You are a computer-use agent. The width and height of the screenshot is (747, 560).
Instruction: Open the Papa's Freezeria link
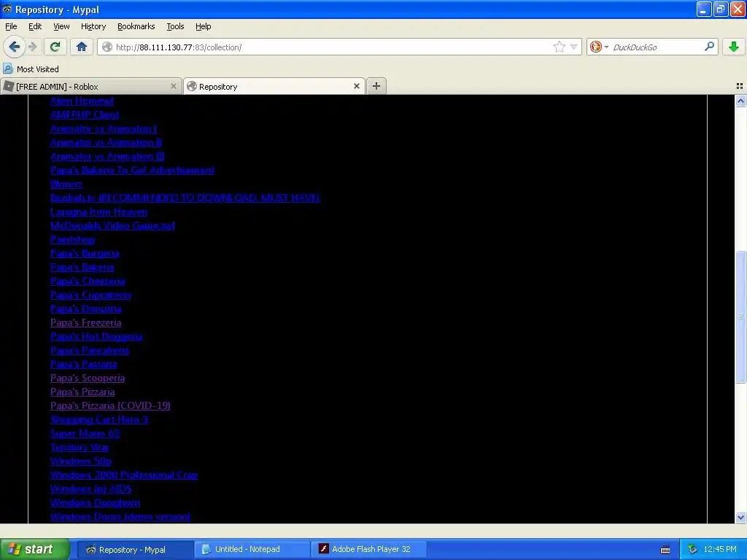(85, 322)
